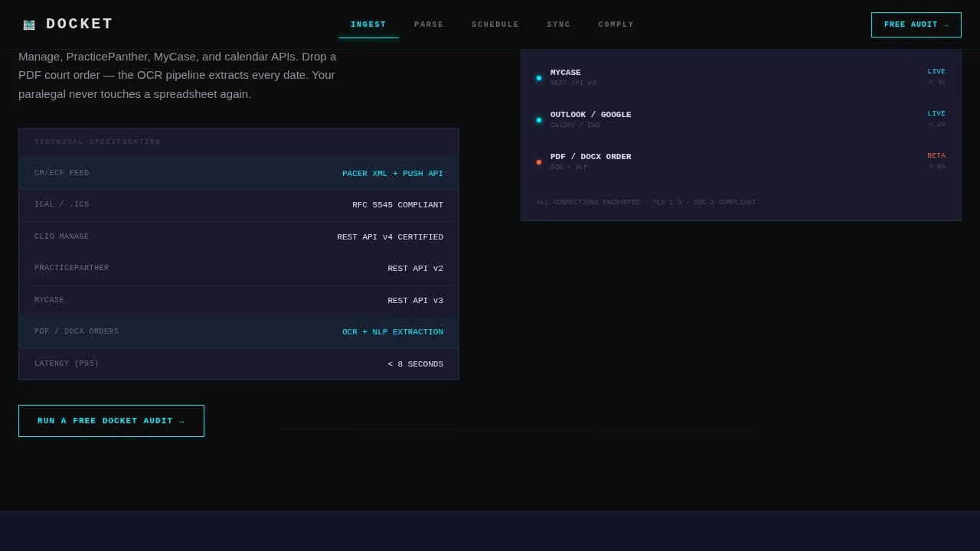Open the Ingest tab
This screenshot has width=980, height=551.
pos(368,24)
